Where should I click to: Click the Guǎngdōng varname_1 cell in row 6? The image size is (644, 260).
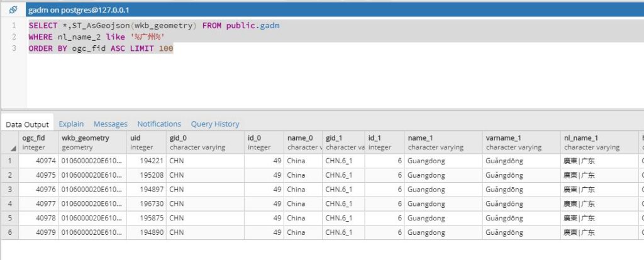[521, 232]
